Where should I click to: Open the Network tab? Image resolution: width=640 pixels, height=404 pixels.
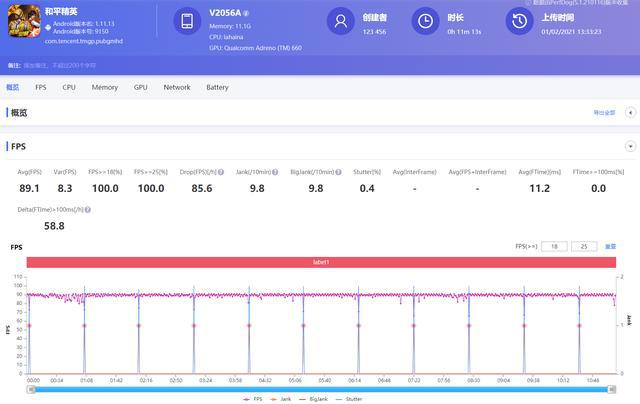point(176,88)
